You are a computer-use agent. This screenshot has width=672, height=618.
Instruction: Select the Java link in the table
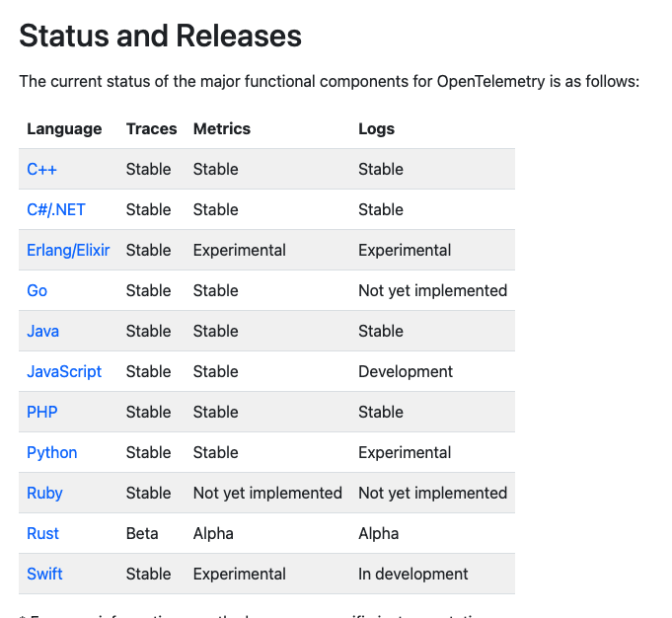pyautogui.click(x=42, y=331)
